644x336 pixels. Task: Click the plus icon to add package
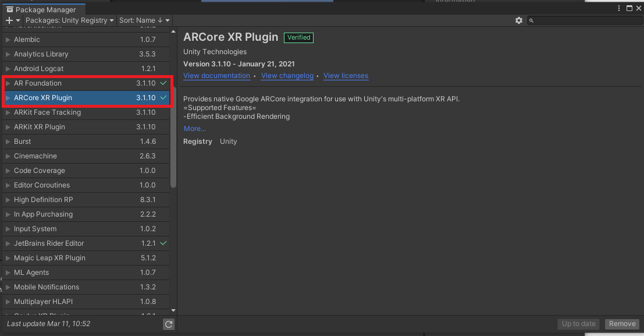9,20
